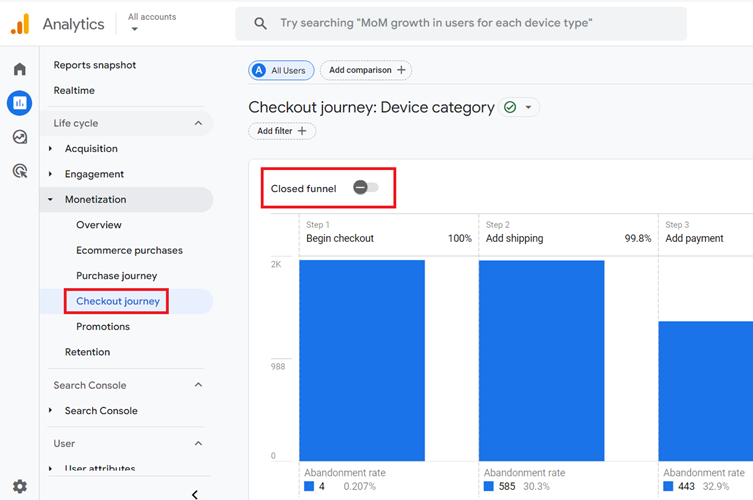Click Add shipping abandonment blue swatch
The width and height of the screenshot is (753, 500).
point(489,486)
